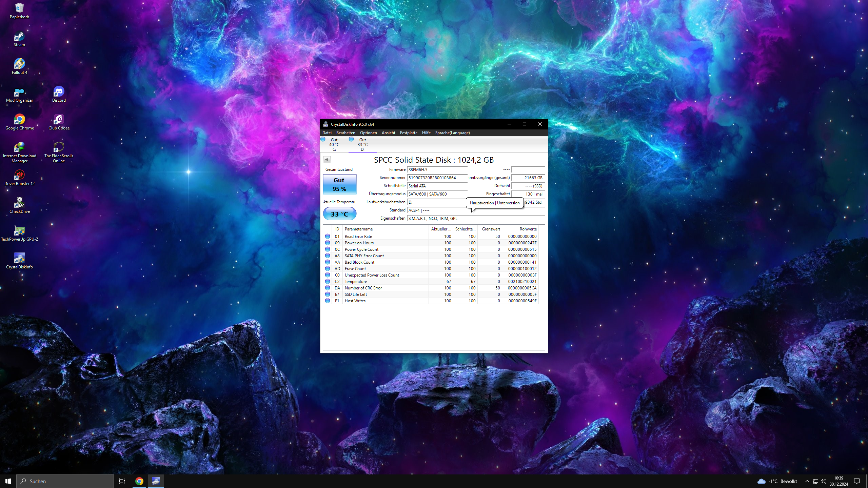Screen dimensions: 868x488
Task: Click the Rohwerte column header
Action: pos(528,229)
